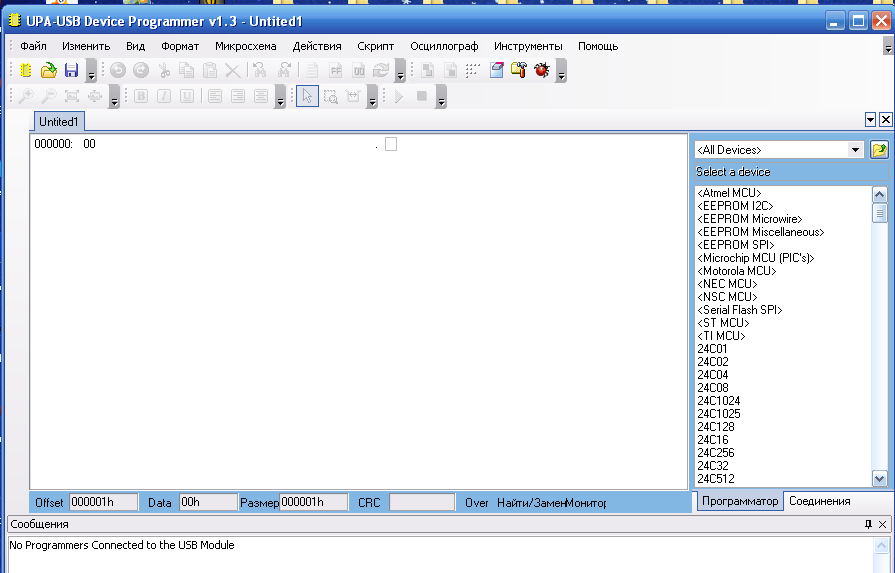895x573 pixels.
Task: Click the CRC field
Action: click(x=422, y=502)
